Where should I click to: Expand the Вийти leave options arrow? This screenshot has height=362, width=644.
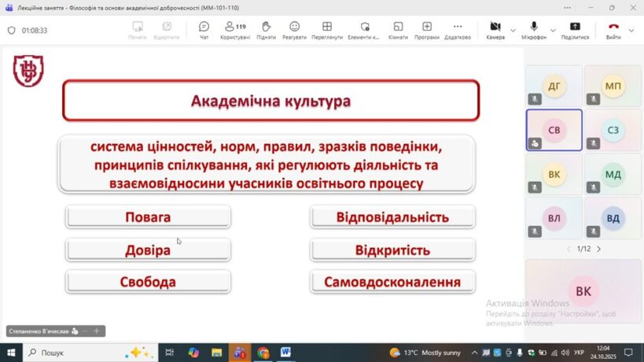tap(632, 30)
